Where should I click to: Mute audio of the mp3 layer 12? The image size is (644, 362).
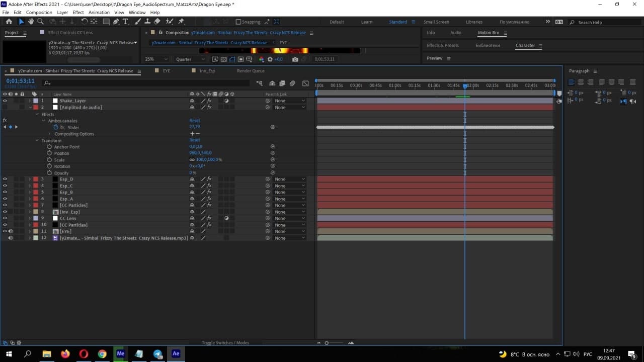click(x=11, y=238)
